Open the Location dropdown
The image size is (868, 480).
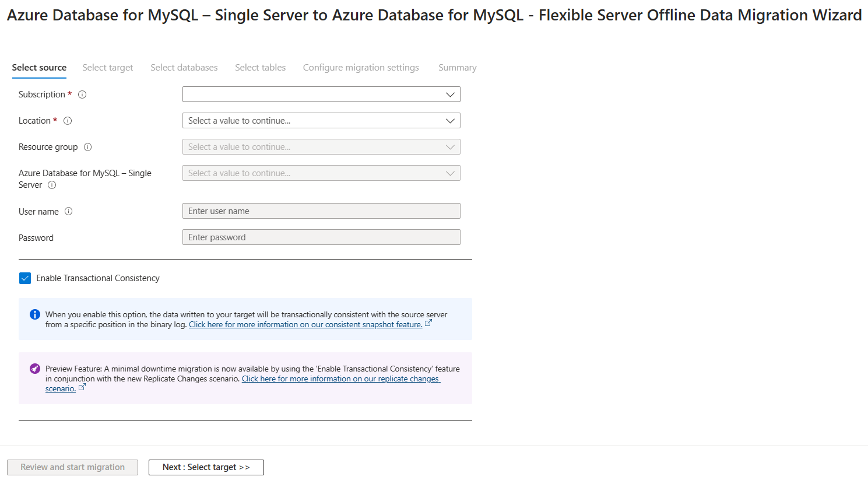pos(321,121)
